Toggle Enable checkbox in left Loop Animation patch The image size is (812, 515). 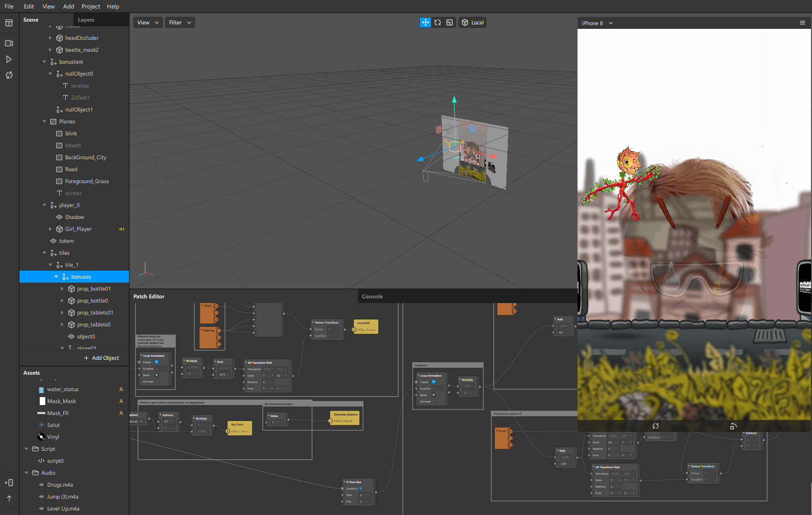click(x=156, y=362)
